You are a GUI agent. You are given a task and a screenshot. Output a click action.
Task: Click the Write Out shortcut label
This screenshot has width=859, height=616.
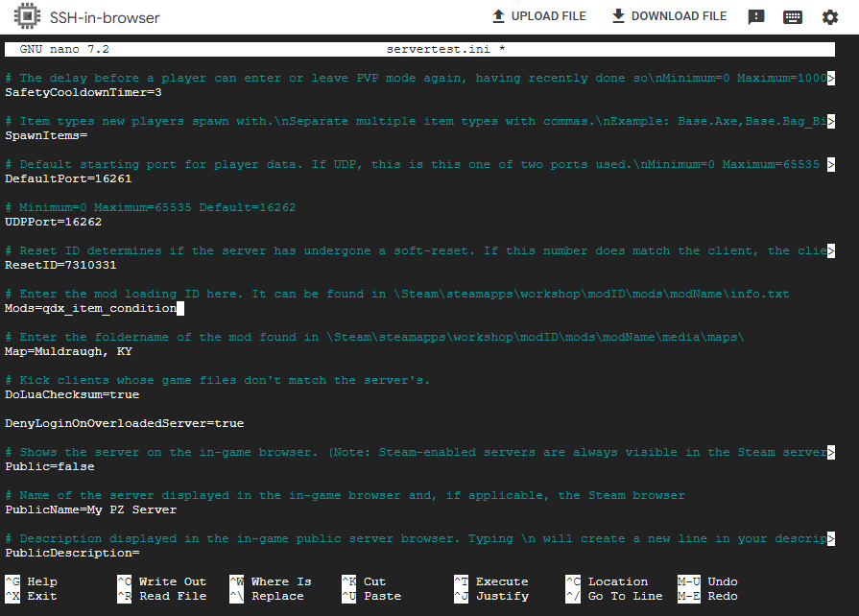tap(173, 581)
